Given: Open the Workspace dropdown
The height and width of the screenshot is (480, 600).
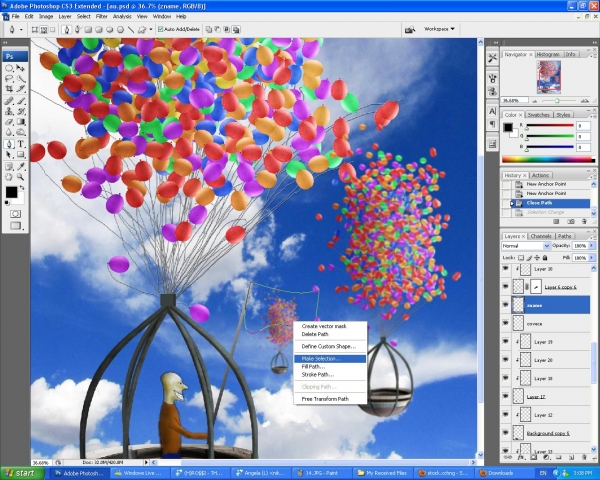Looking at the screenshot, I should (439, 29).
